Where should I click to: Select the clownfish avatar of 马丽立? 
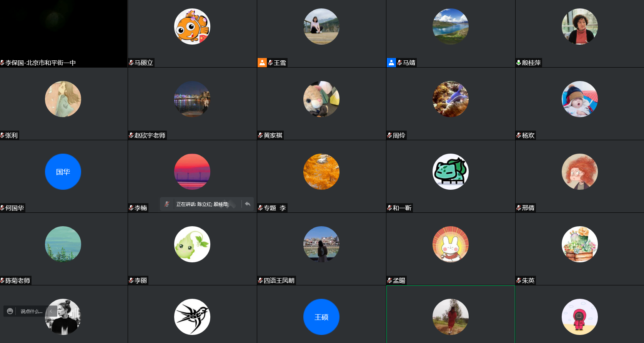click(192, 27)
